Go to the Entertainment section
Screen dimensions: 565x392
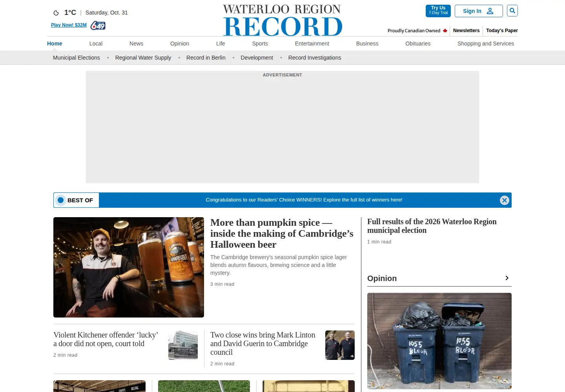click(312, 44)
